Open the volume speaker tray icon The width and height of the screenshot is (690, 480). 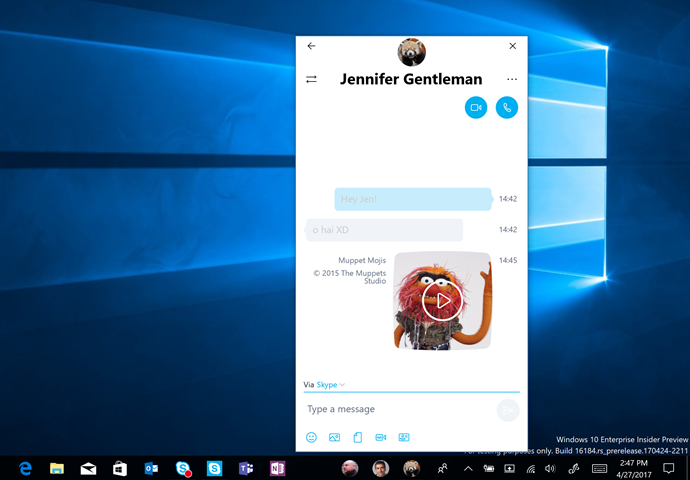coord(550,469)
